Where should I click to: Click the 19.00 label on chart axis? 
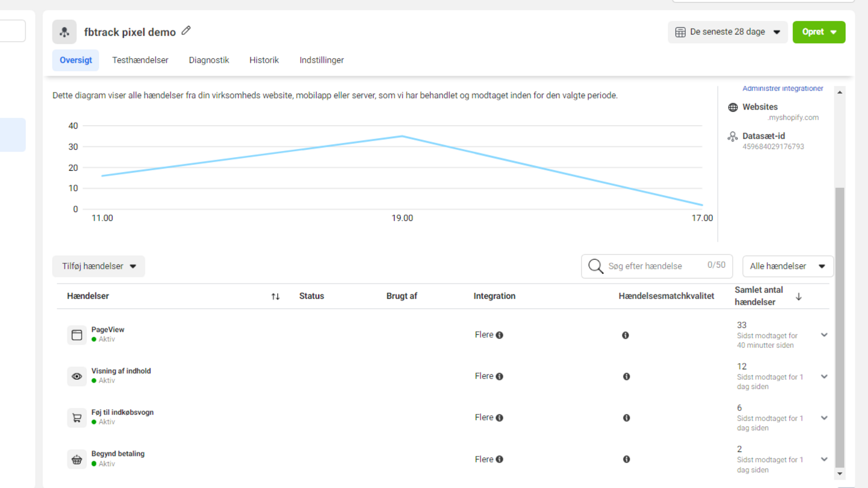pyautogui.click(x=402, y=218)
